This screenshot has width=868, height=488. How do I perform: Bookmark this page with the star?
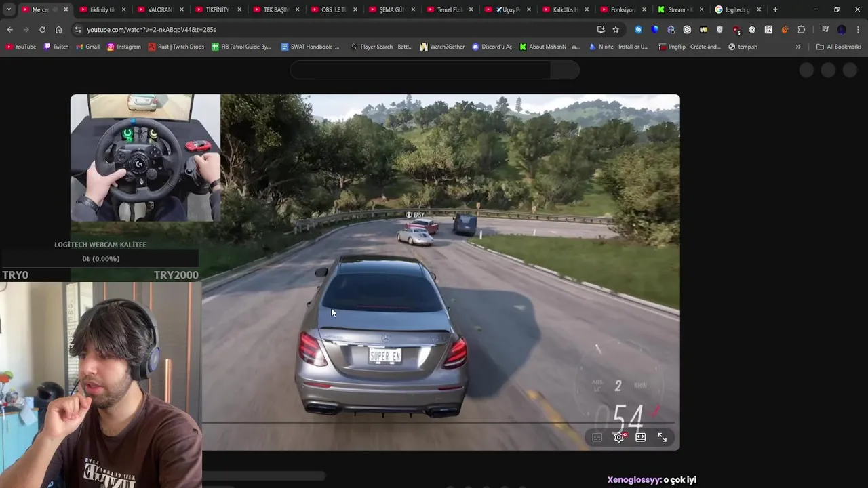point(616,30)
